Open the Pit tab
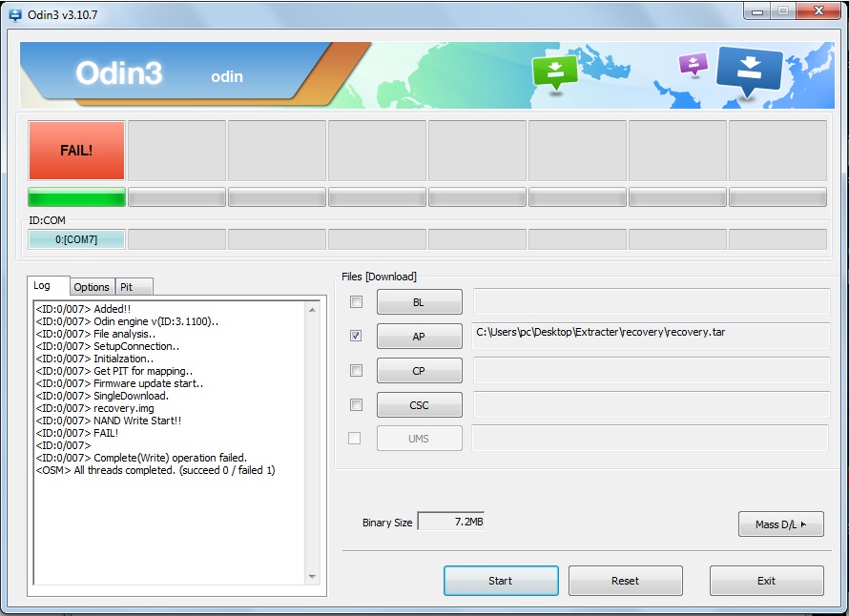The width and height of the screenshot is (849, 616). [134, 287]
